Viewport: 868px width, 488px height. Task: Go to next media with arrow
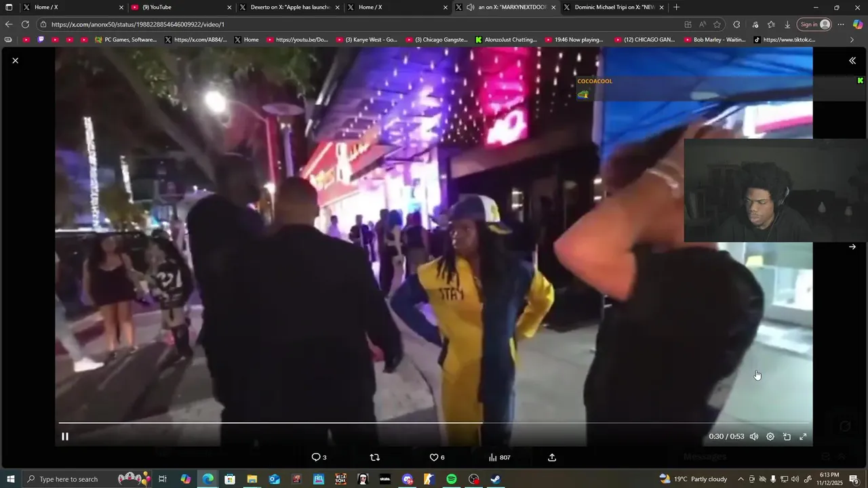click(852, 247)
